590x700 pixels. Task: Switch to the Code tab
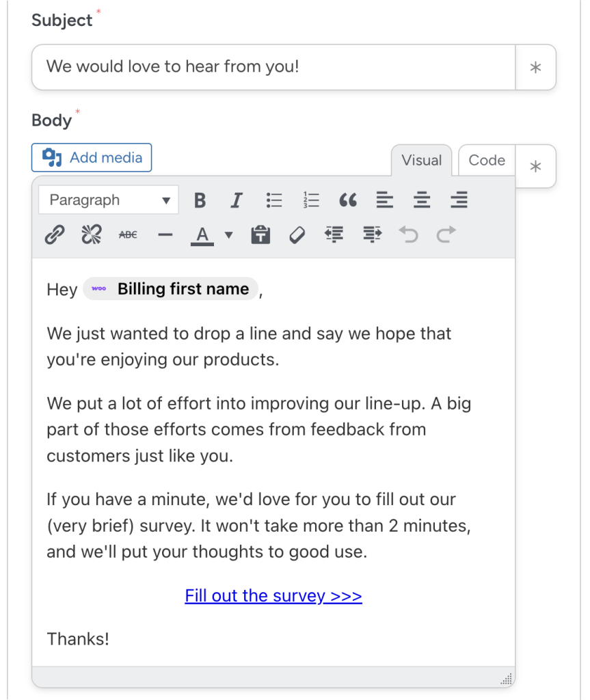point(486,160)
